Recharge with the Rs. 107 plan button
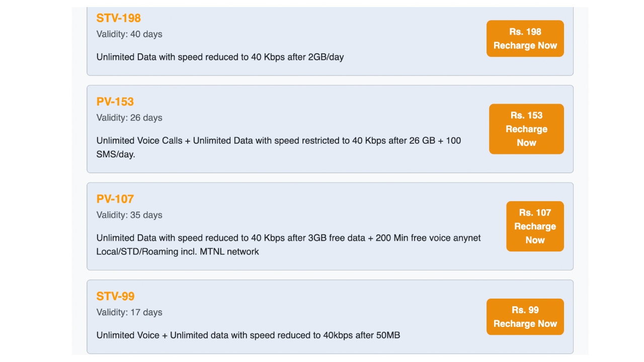This screenshot has height=362, width=644. 535,226
